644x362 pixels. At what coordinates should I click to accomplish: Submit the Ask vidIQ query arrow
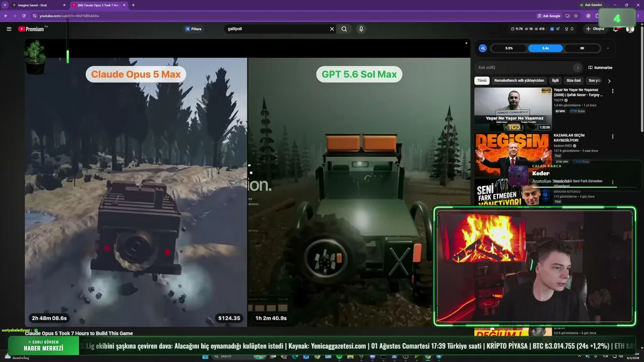pos(578,67)
